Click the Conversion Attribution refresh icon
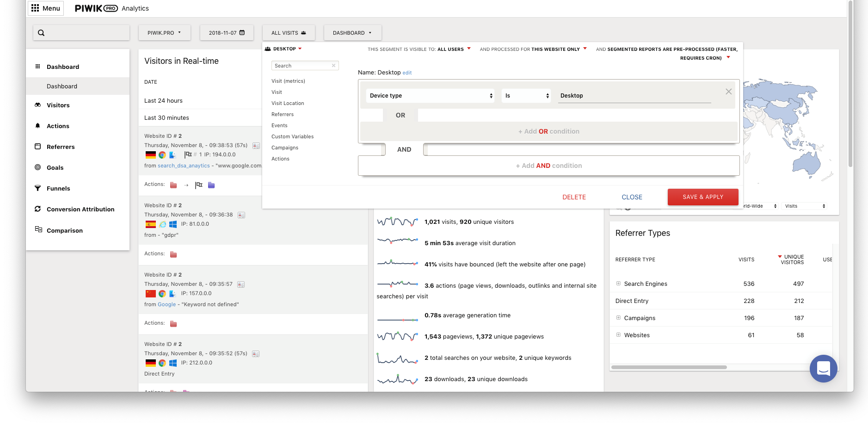 [38, 209]
